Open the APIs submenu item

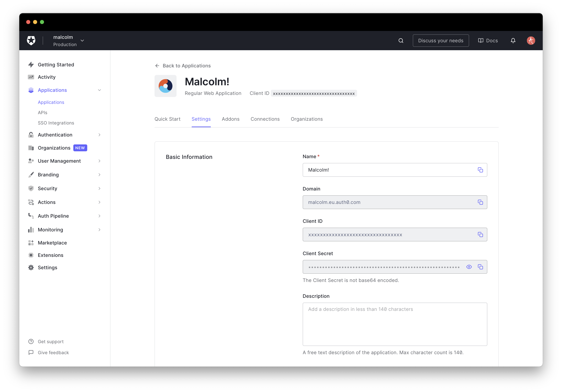click(43, 113)
